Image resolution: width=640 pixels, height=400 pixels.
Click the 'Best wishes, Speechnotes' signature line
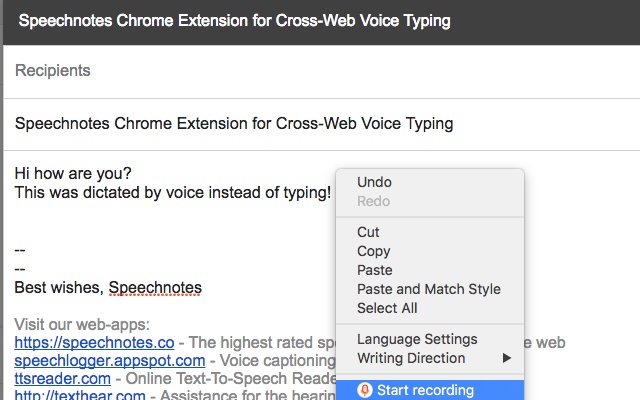pyautogui.click(x=108, y=288)
